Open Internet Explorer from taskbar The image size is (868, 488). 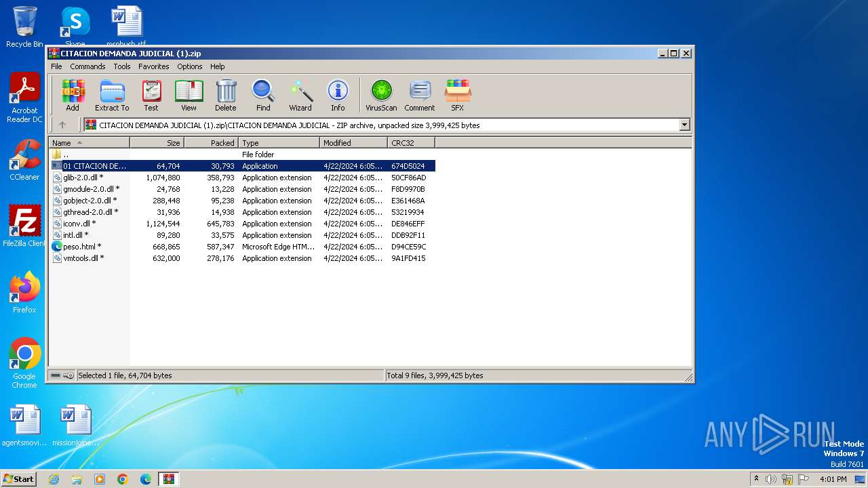(54, 479)
